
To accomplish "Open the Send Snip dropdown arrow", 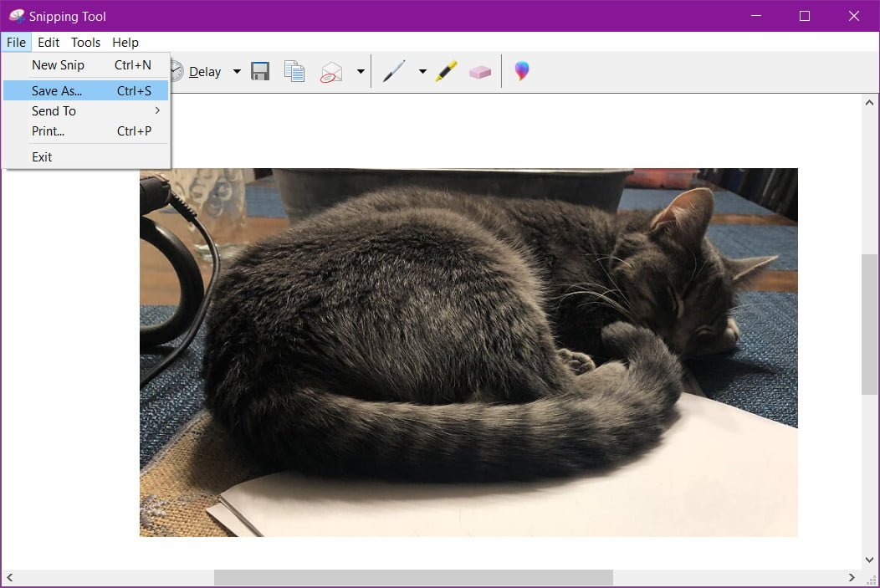I will pos(361,72).
